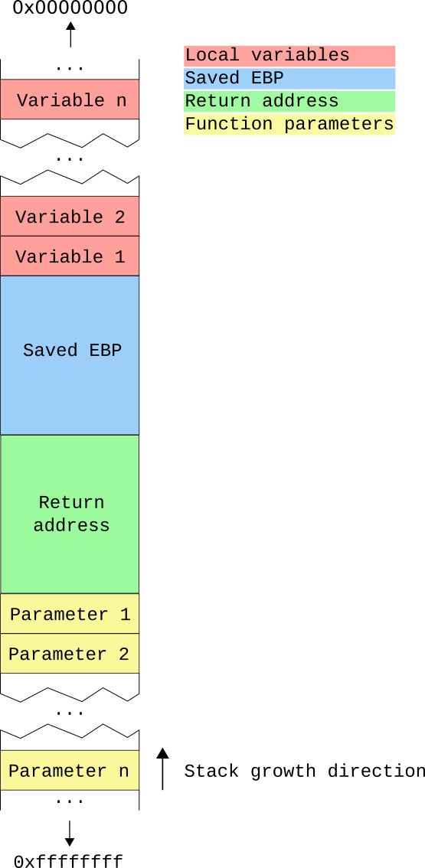This screenshot has height=868, width=425.
Task: Select the Variable n block
Action: click(70, 100)
